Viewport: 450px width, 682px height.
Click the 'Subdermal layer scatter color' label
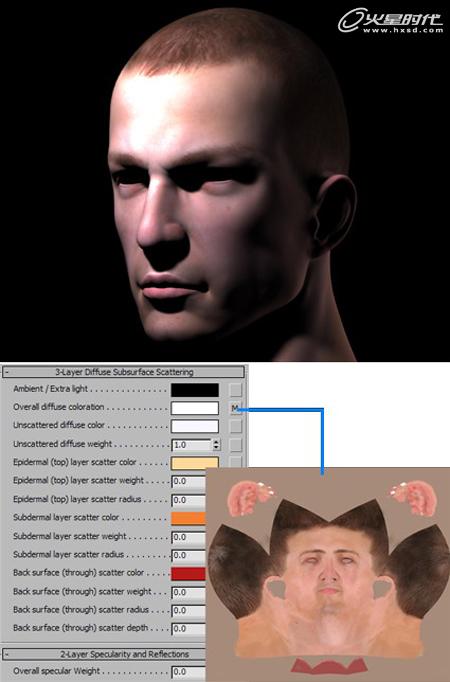click(x=66, y=518)
